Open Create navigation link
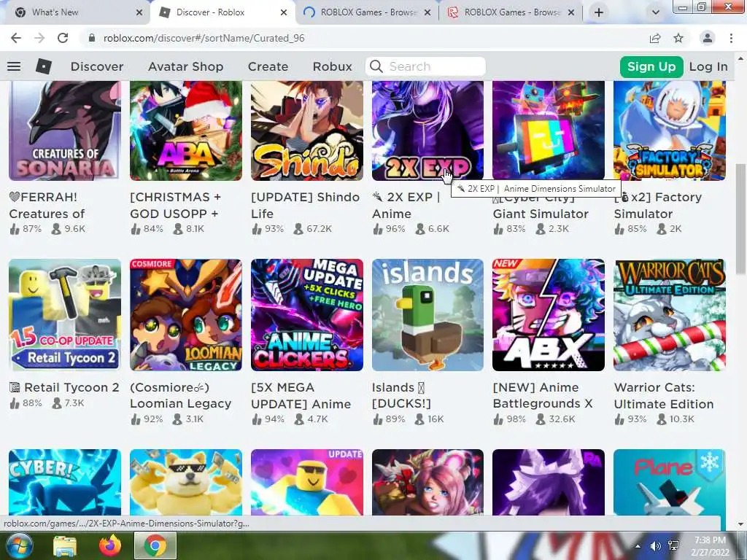The image size is (747, 560). point(268,66)
